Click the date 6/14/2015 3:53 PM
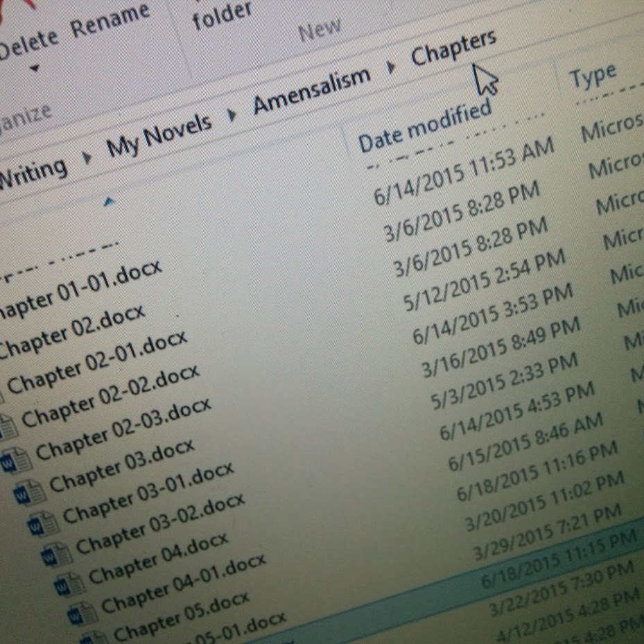This screenshot has height=644, width=644. [x=492, y=314]
